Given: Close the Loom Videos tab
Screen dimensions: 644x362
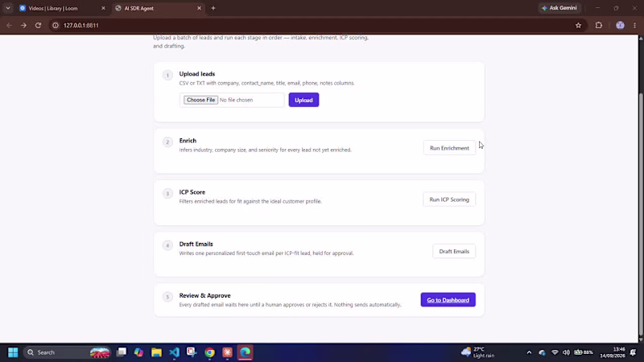Looking at the screenshot, I should 103,8.
